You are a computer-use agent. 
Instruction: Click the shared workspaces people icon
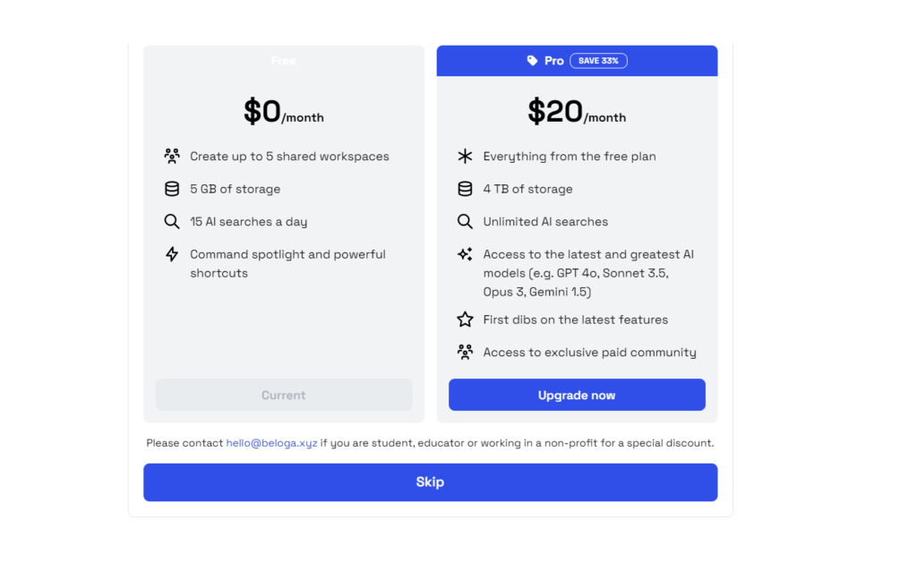(x=172, y=156)
